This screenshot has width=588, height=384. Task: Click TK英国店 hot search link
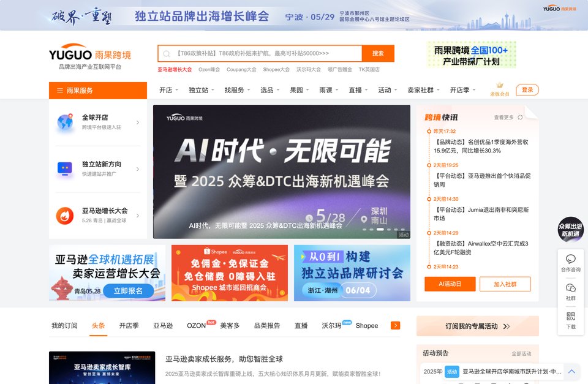pyautogui.click(x=369, y=69)
